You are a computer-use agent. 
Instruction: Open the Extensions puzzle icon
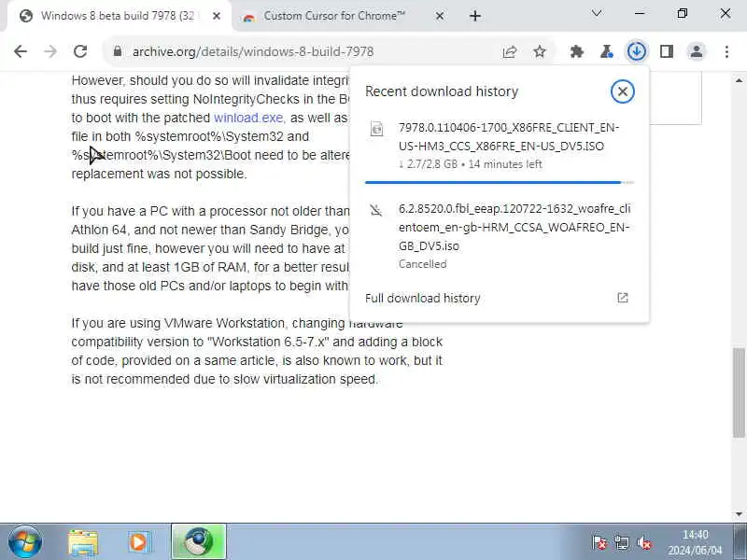tap(577, 51)
